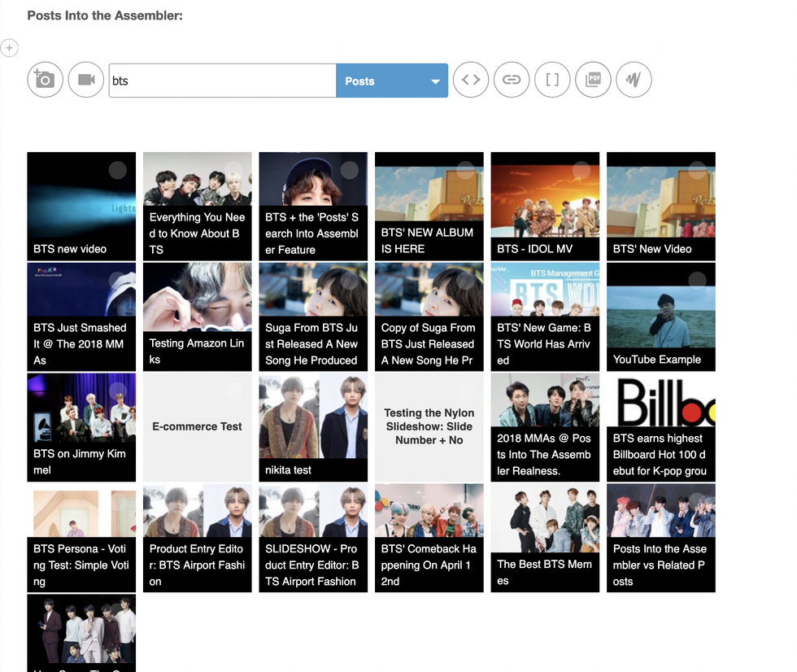Screen dimensions: 797x672
Task: Open the Posts dropdown
Action: pos(391,81)
